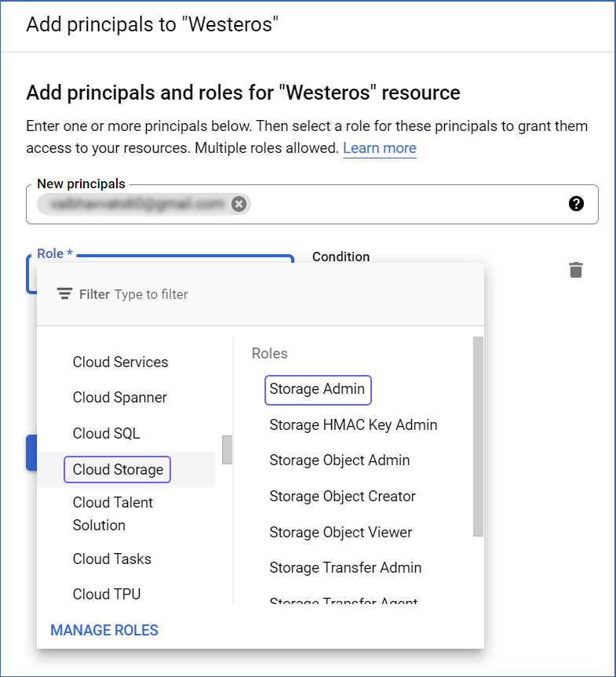The height and width of the screenshot is (677, 616).
Task: Choose the Storage Object Viewer role
Action: pyautogui.click(x=341, y=533)
